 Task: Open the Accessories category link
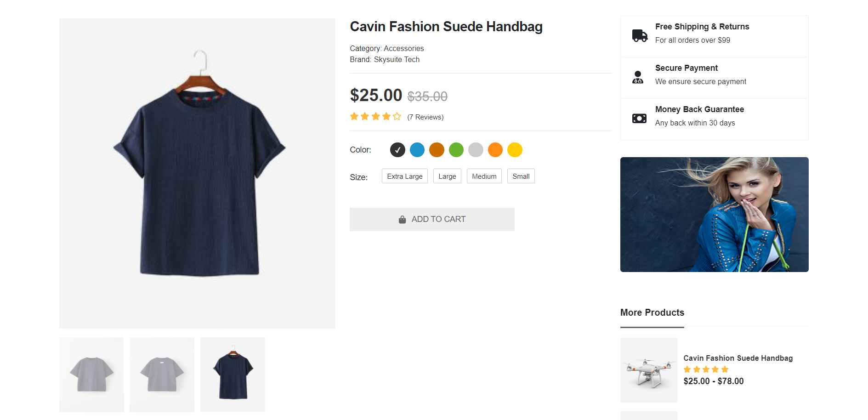pos(403,49)
